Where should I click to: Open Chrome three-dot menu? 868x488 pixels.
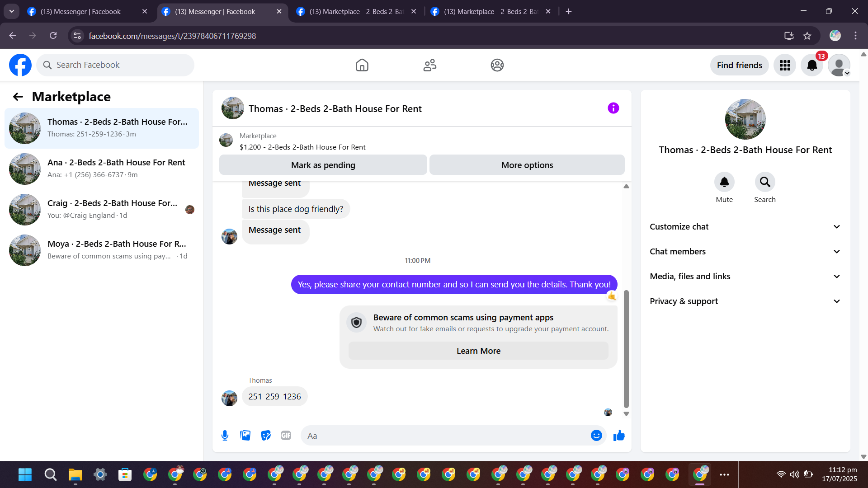tap(855, 36)
